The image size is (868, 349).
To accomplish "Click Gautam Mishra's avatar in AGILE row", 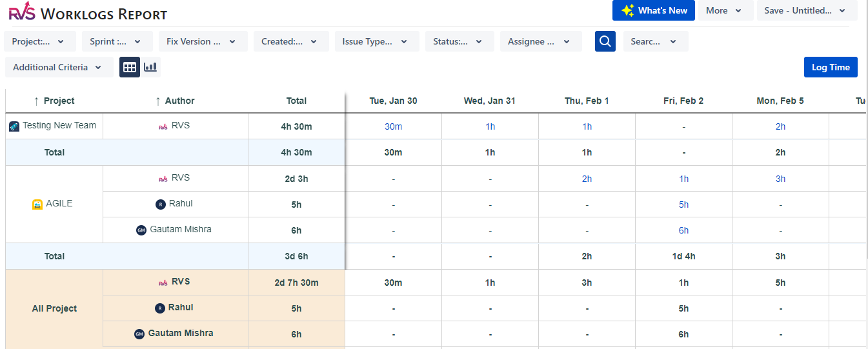I will [141, 230].
